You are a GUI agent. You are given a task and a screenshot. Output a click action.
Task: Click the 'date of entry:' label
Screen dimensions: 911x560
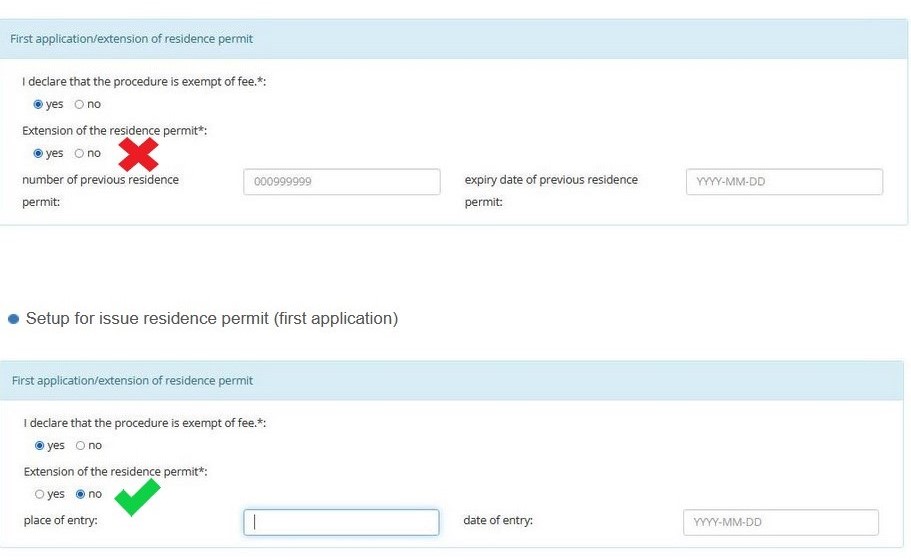click(498, 520)
